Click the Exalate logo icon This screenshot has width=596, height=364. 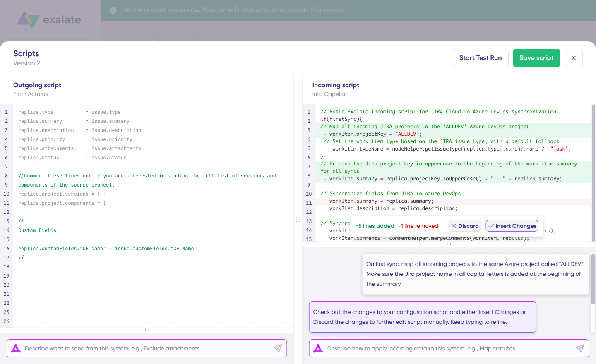[28, 19]
